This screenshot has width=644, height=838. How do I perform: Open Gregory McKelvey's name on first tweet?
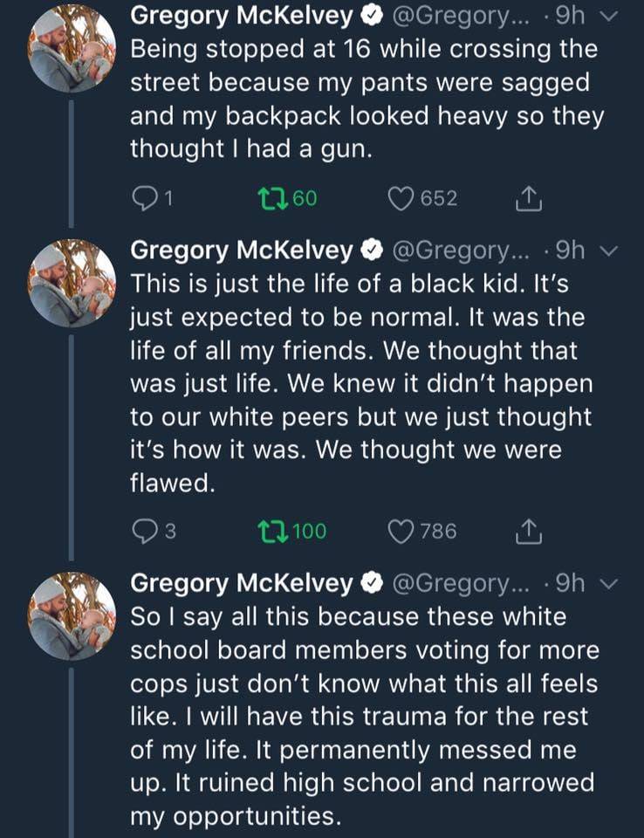(242, 17)
